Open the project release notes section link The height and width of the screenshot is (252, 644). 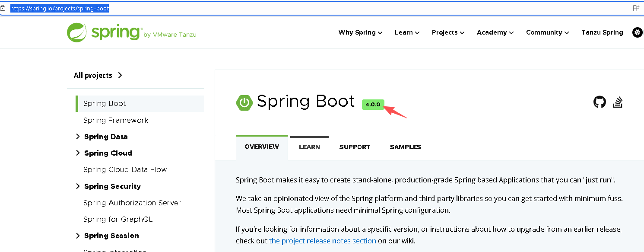tap(322, 241)
